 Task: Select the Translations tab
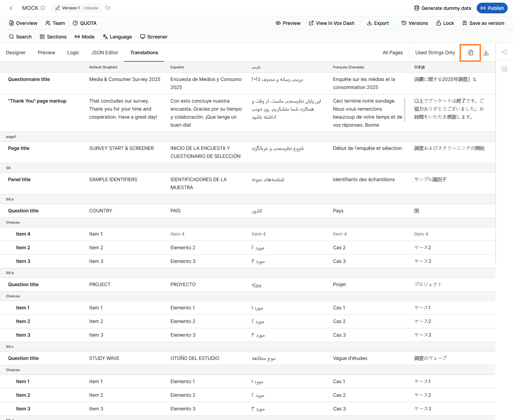click(x=144, y=53)
